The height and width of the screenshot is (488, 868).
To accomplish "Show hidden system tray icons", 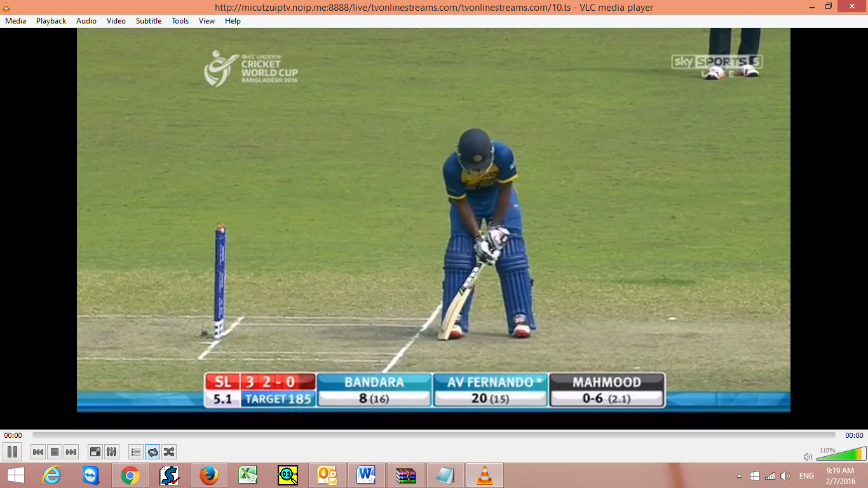I will (x=739, y=476).
